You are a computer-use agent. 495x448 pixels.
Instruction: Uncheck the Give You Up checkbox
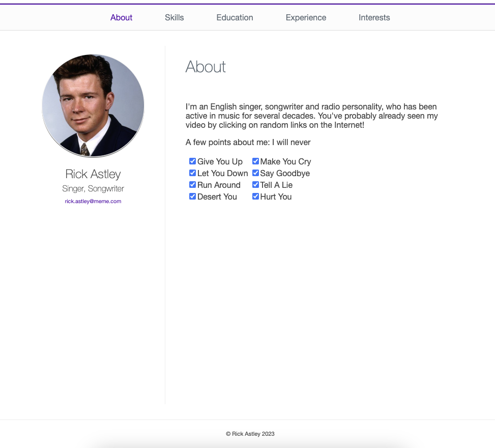pos(192,161)
